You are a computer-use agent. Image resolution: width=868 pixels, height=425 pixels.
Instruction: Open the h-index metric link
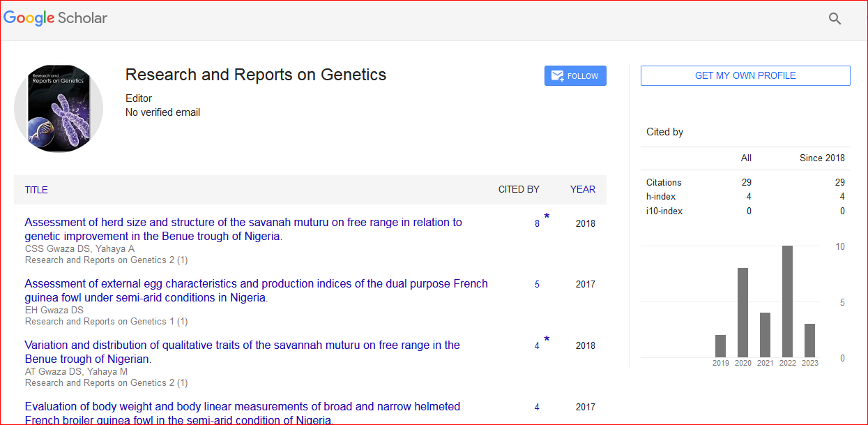pos(660,197)
